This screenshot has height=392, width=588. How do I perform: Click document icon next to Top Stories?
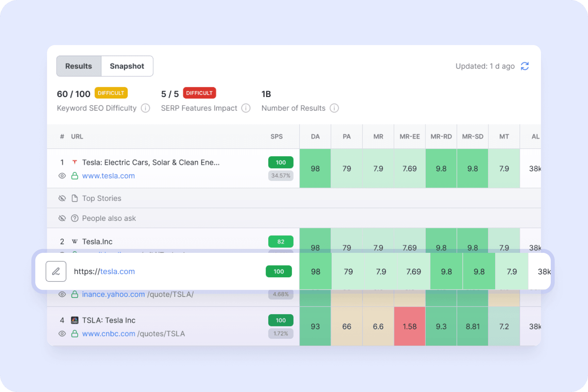[x=75, y=198]
